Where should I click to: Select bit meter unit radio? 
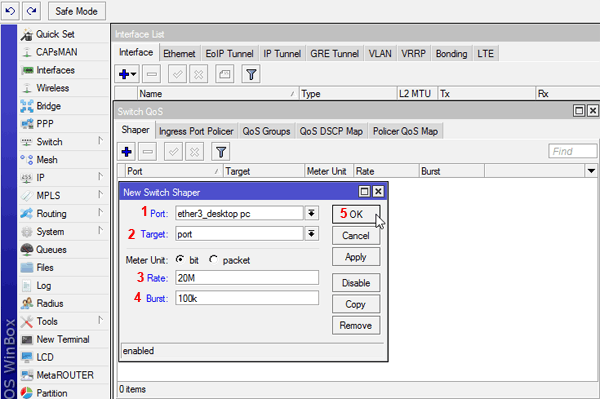click(x=179, y=259)
